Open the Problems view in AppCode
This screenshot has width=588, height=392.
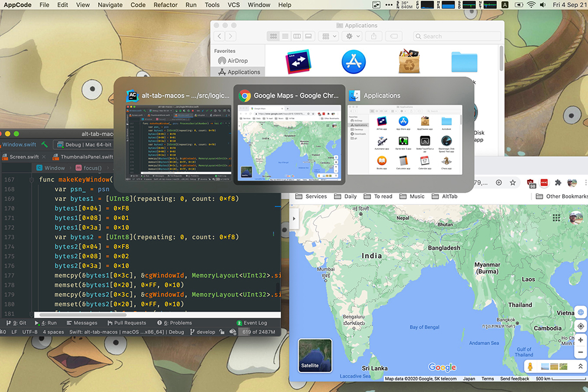pos(174,323)
